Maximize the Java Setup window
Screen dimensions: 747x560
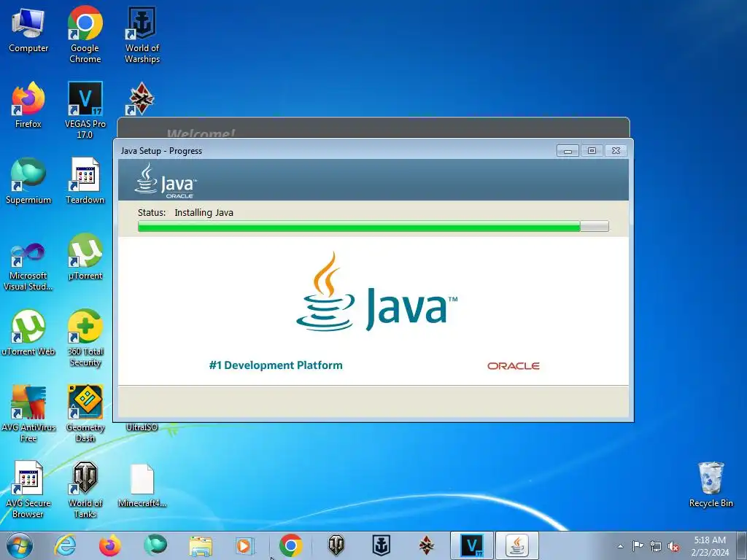tap(592, 150)
